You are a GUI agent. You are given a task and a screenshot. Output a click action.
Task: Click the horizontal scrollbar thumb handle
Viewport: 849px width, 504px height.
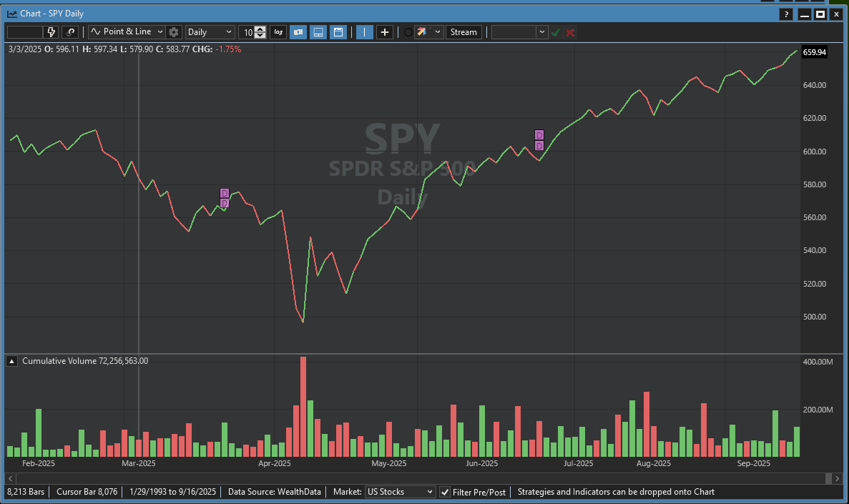[828, 478]
